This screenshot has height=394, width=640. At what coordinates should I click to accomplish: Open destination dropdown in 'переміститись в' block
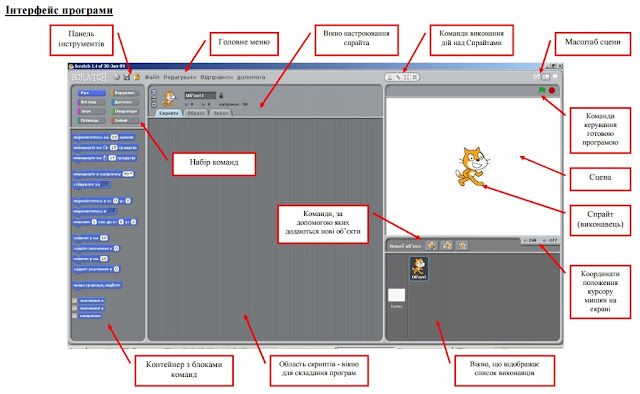[x=112, y=211]
